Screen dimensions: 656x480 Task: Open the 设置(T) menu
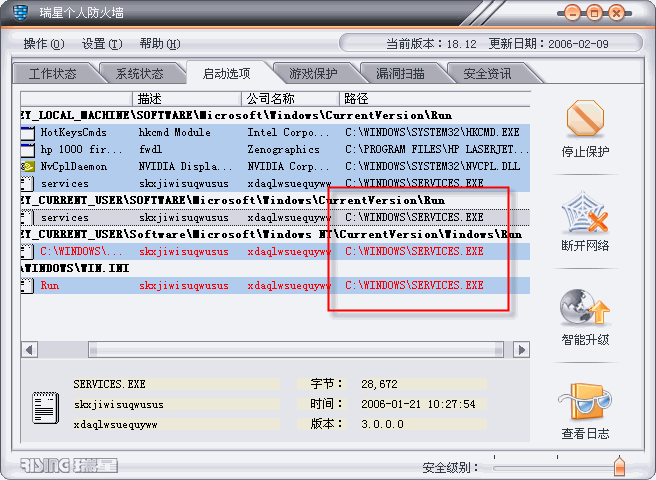(102, 44)
